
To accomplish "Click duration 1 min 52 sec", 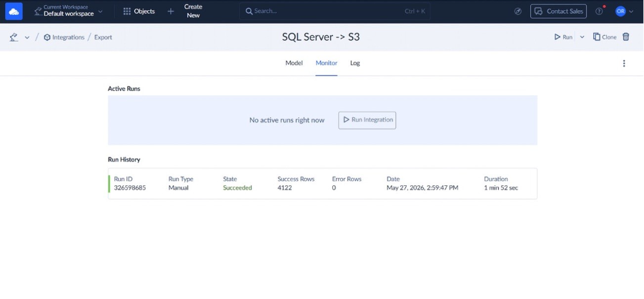I will pos(501,188).
